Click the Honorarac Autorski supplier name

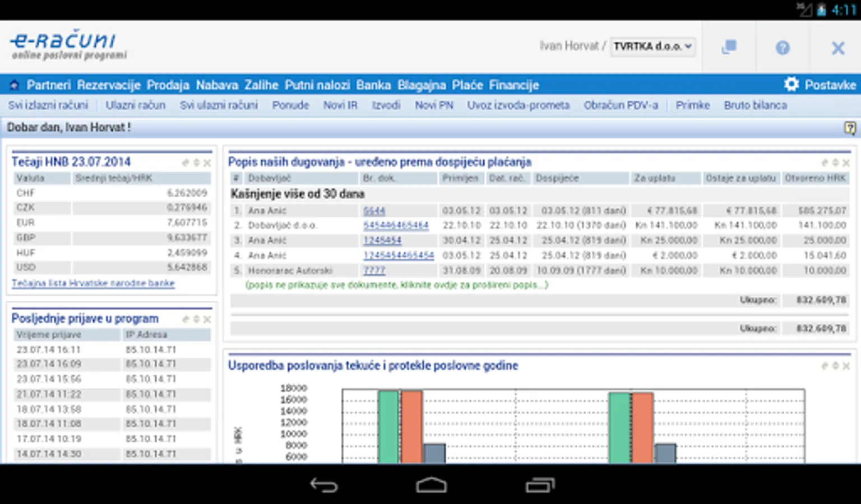[290, 270]
